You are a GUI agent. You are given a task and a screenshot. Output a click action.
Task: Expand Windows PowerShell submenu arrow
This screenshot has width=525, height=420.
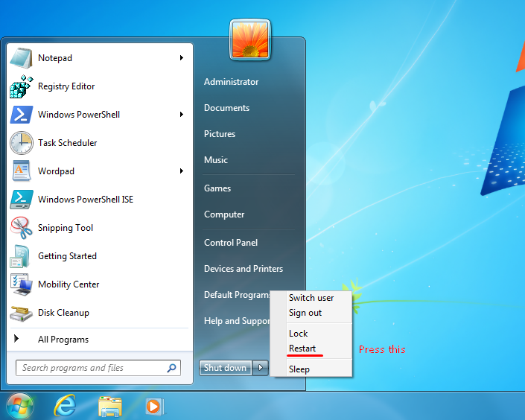click(182, 115)
